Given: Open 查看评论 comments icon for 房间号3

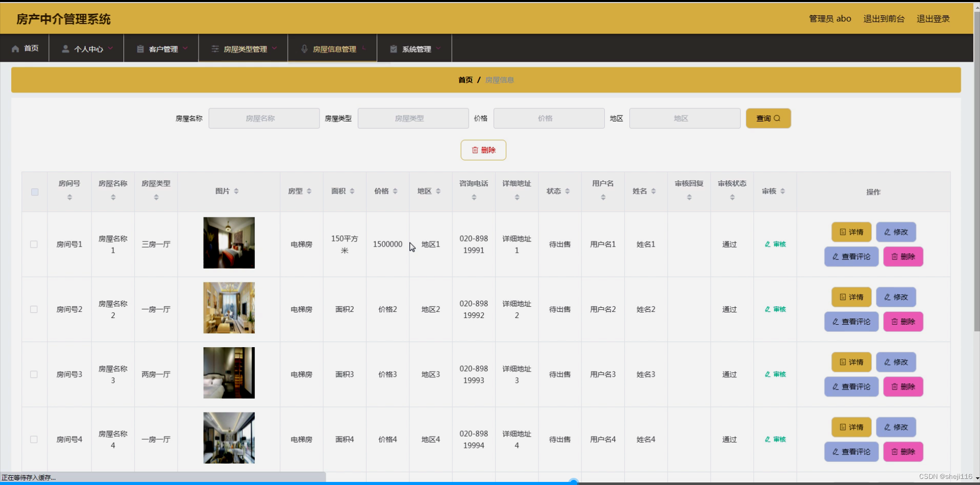Looking at the screenshot, I should tap(836, 386).
